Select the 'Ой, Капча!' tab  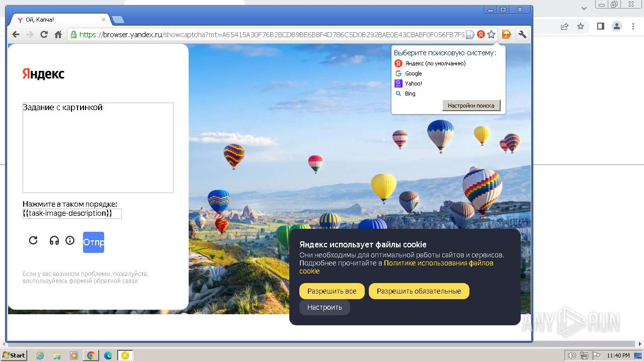coord(60,20)
